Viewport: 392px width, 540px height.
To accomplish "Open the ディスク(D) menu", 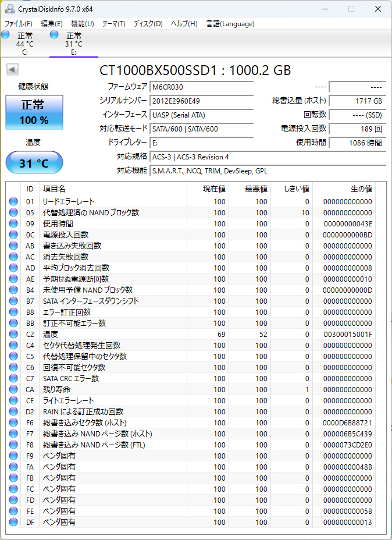I will pos(148,24).
